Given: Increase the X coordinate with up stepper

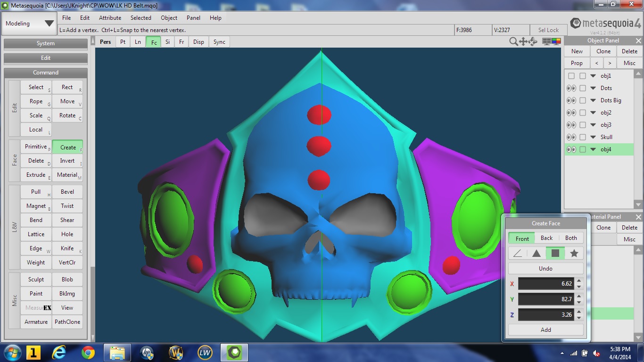Looking at the screenshot, I should coord(579,281).
